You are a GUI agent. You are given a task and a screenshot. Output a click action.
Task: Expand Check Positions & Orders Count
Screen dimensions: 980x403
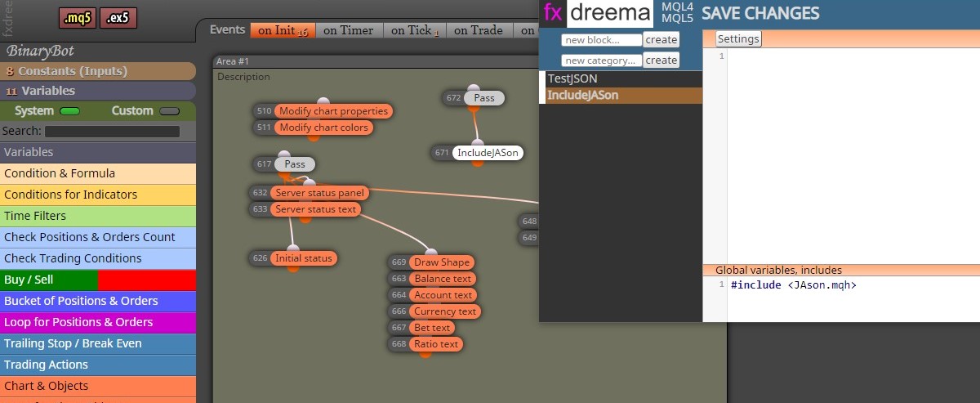pos(98,237)
